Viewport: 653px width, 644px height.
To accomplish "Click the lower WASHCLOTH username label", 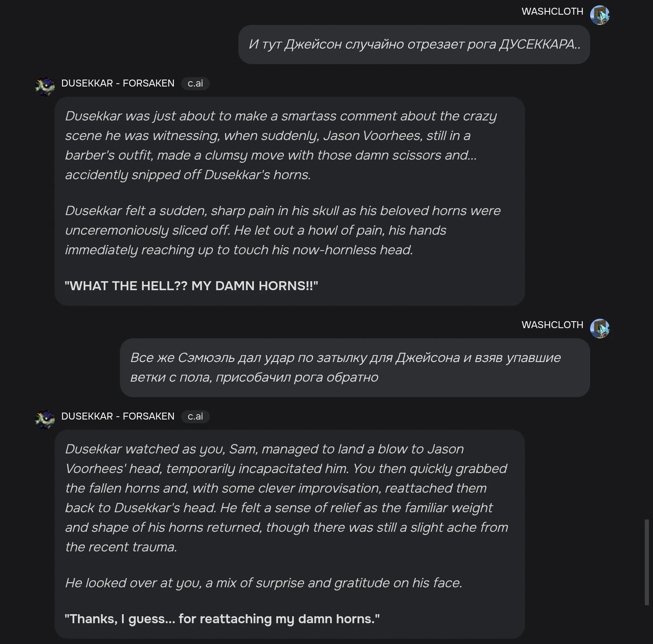I will [553, 325].
